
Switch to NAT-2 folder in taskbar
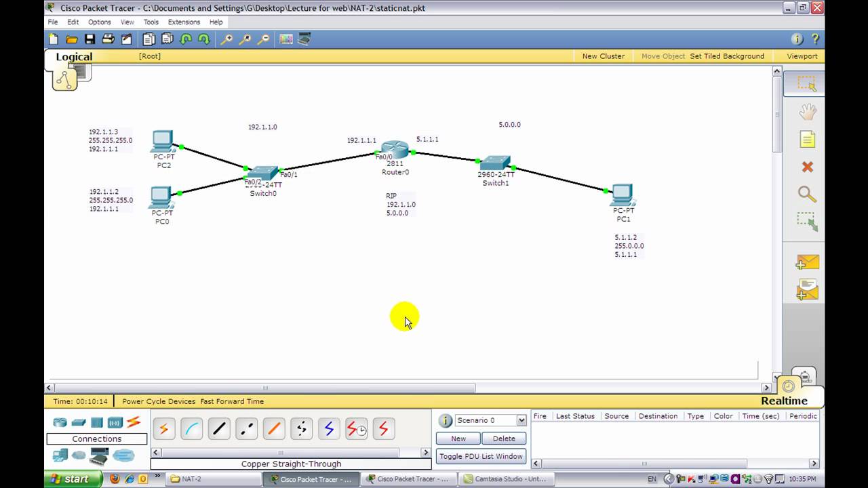(x=214, y=479)
